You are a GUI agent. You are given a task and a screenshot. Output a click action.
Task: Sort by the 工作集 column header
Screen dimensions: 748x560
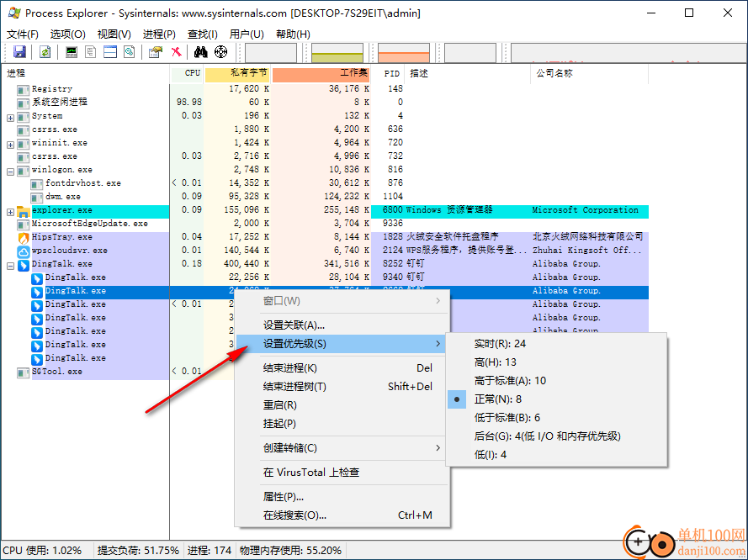(x=321, y=73)
